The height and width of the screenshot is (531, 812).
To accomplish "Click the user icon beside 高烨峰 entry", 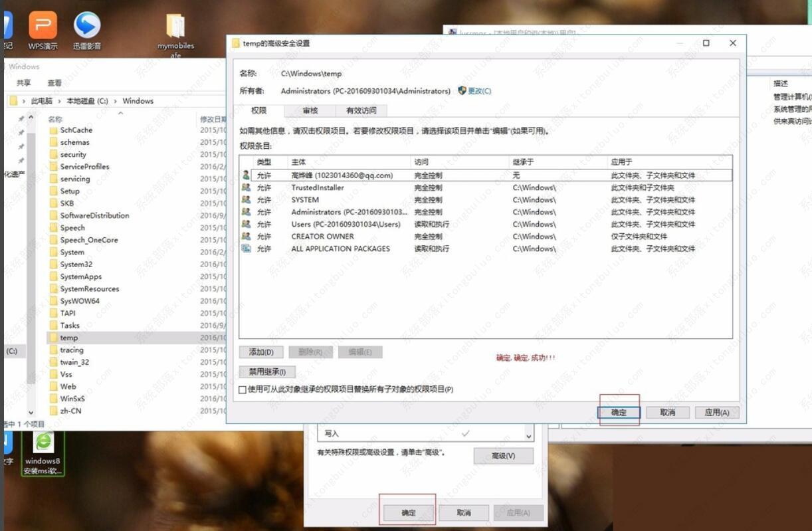I will pos(247,175).
